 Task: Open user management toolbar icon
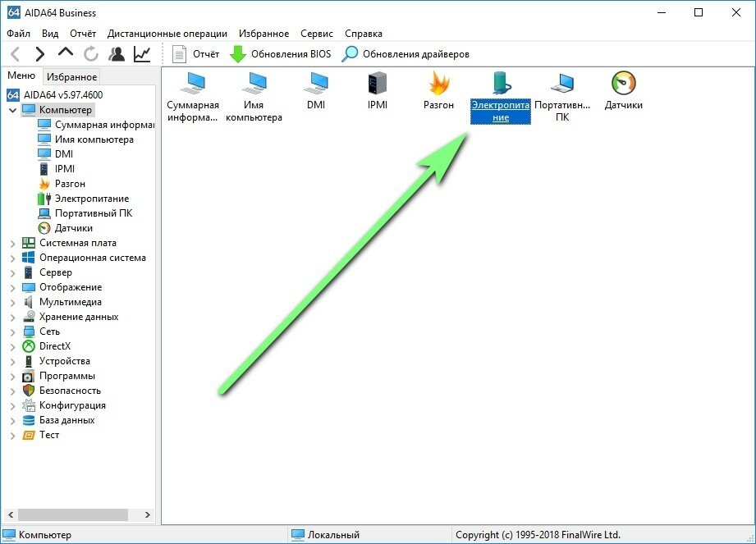[x=117, y=54]
